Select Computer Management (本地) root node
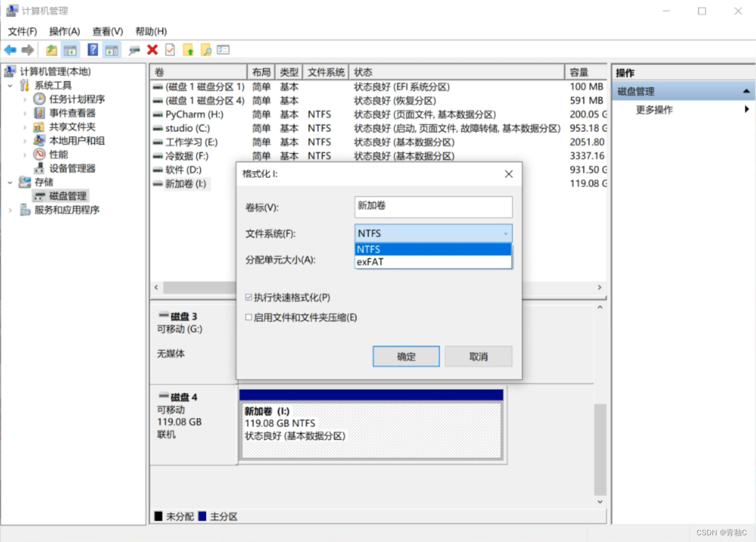This screenshot has width=756, height=542. click(55, 72)
